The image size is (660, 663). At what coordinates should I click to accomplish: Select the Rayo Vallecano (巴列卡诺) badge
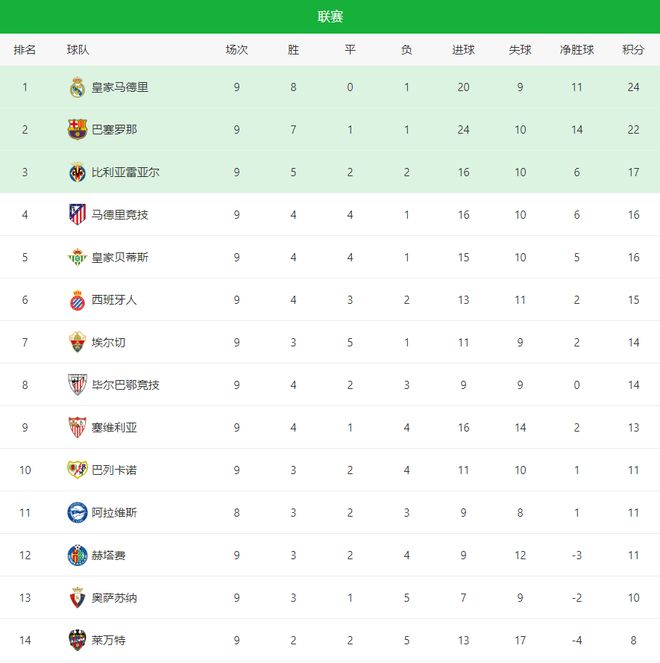click(x=77, y=470)
